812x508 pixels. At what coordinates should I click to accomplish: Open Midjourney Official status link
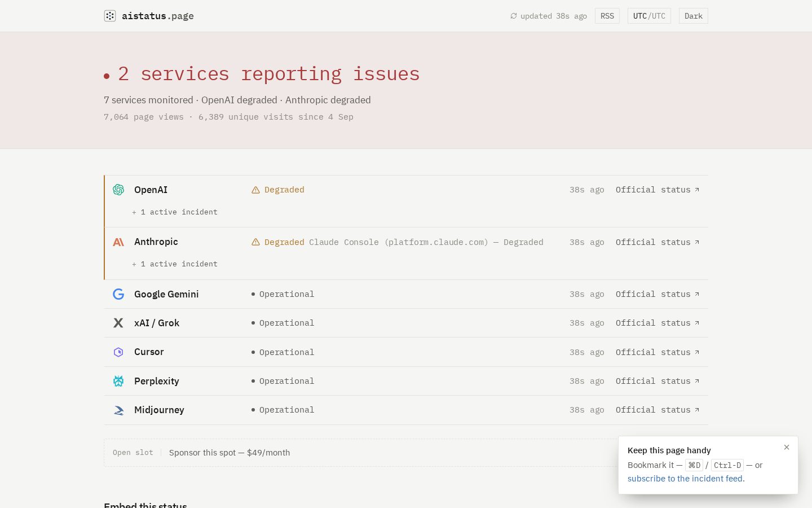657,410
